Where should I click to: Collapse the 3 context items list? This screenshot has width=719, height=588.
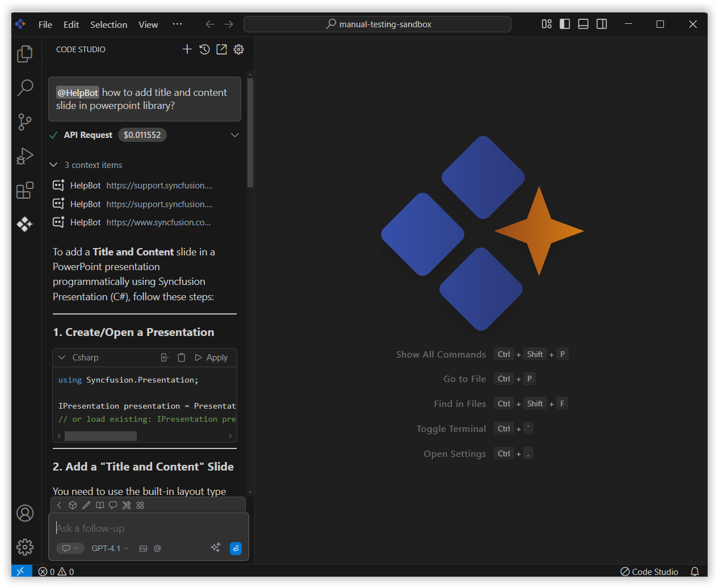pyautogui.click(x=53, y=165)
